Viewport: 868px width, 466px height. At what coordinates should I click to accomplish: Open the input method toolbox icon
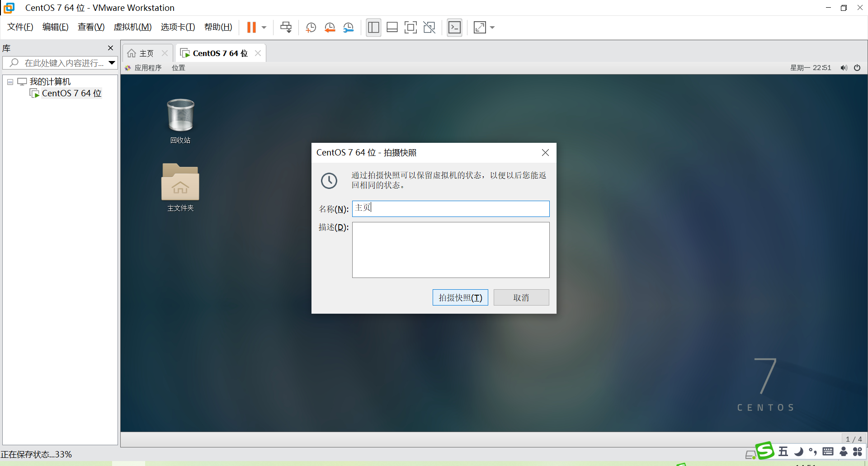click(858, 452)
